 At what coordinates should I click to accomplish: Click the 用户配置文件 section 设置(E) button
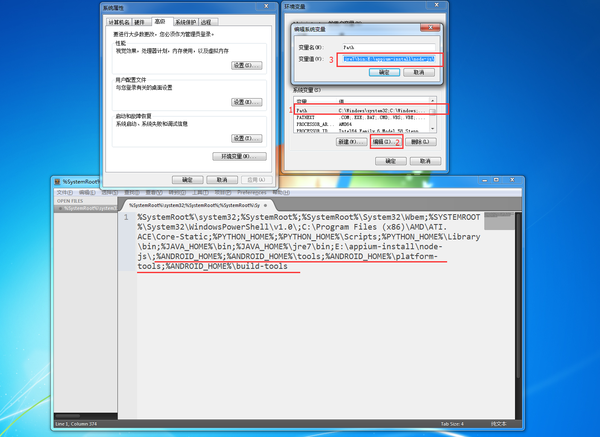247,102
